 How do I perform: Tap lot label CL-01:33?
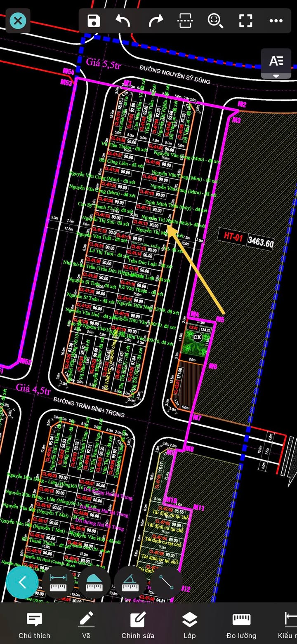[x=102, y=216]
